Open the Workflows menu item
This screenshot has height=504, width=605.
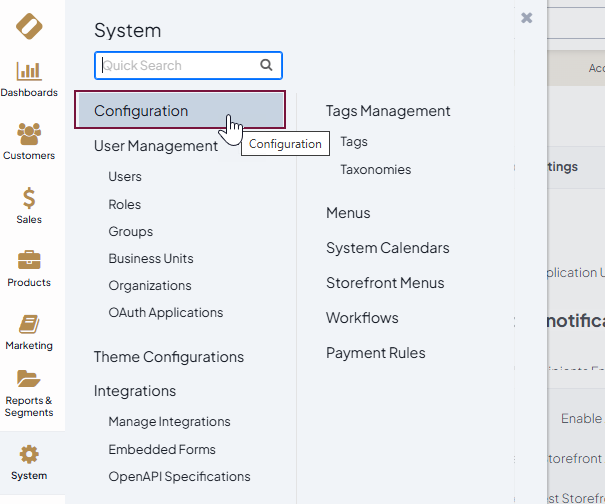(362, 318)
